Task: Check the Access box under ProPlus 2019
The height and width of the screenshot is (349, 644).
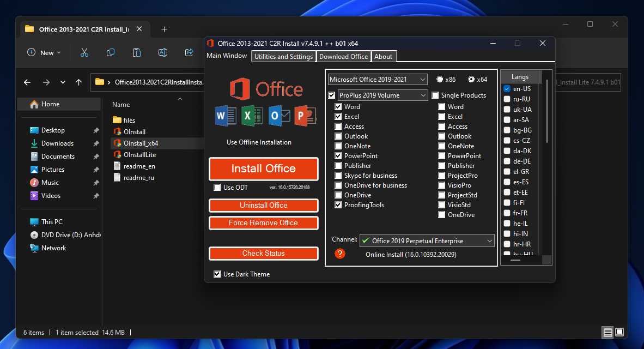Action: click(338, 126)
